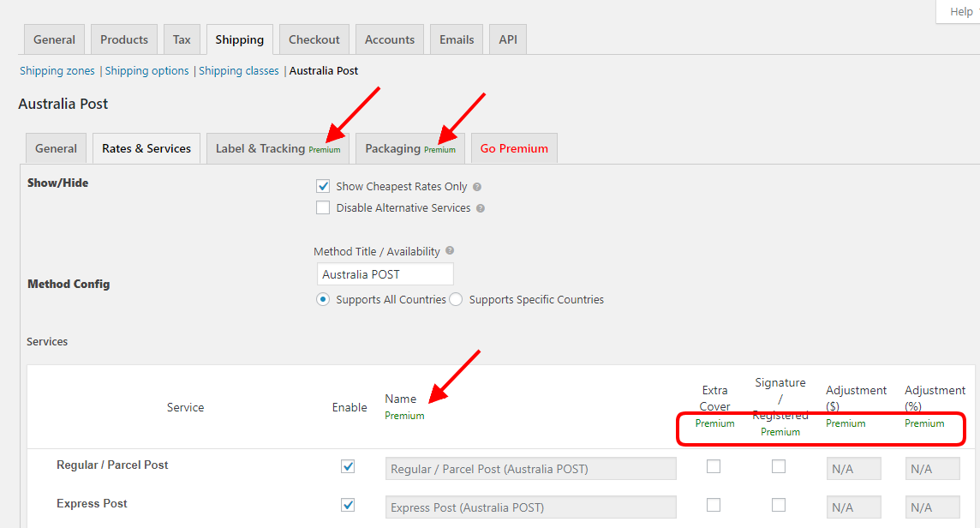Select the Rates & Services sub-tab
Image resolution: width=980 pixels, height=528 pixels.
click(146, 148)
